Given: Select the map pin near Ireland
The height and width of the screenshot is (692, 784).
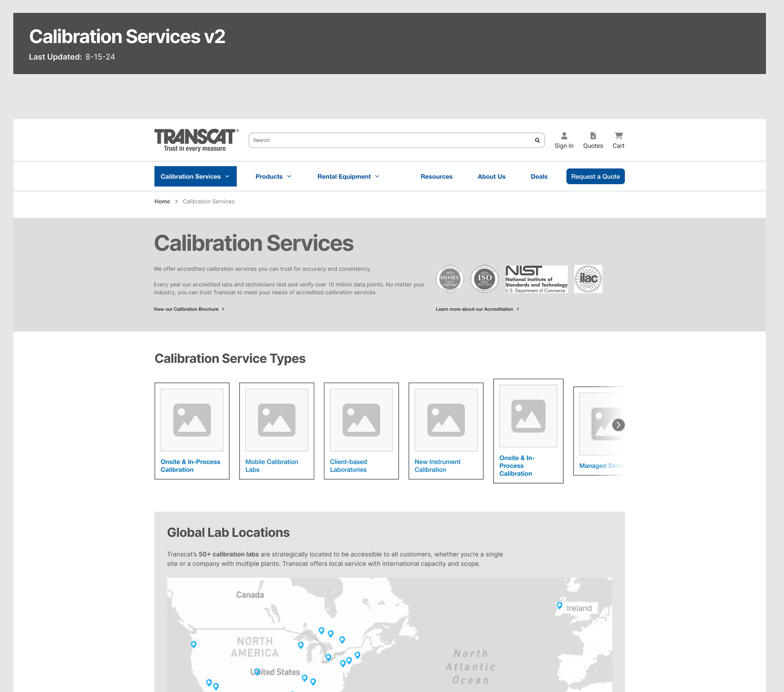Looking at the screenshot, I should (559, 605).
